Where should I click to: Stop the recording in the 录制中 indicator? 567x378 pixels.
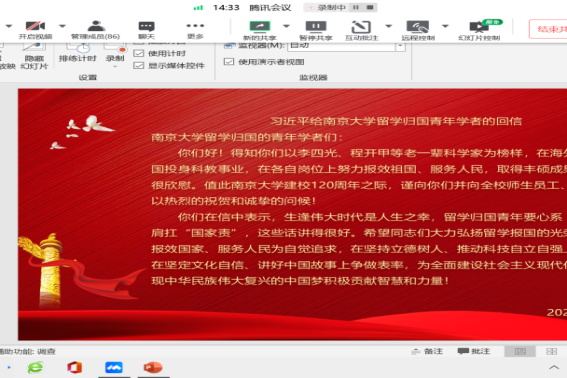[370, 7]
